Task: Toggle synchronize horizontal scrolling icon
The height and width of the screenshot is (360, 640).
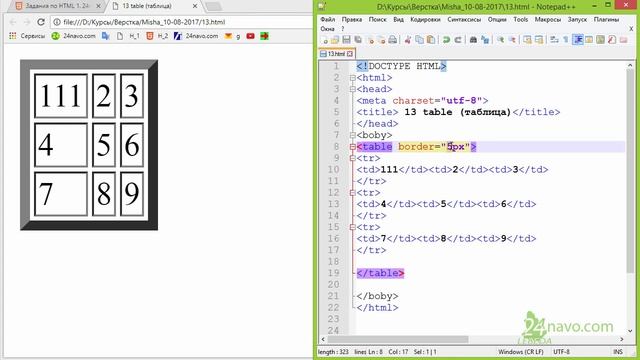Action: (539, 40)
